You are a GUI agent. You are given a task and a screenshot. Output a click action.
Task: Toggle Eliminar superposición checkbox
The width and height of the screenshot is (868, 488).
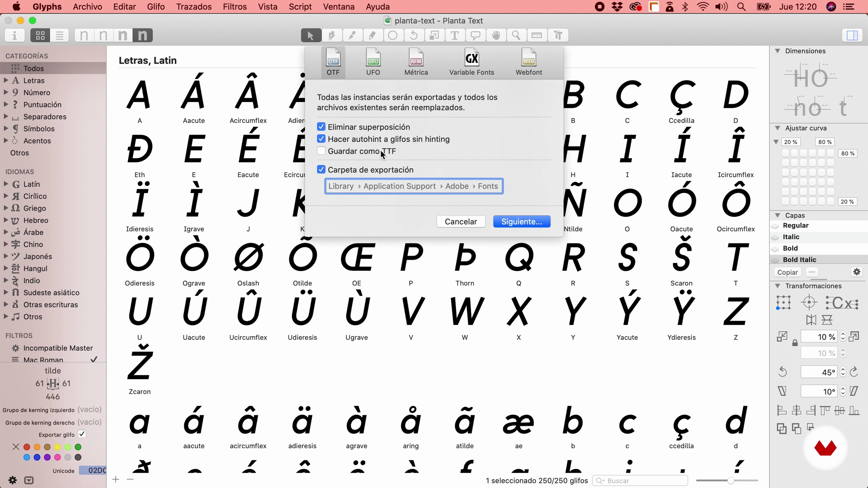pyautogui.click(x=321, y=126)
